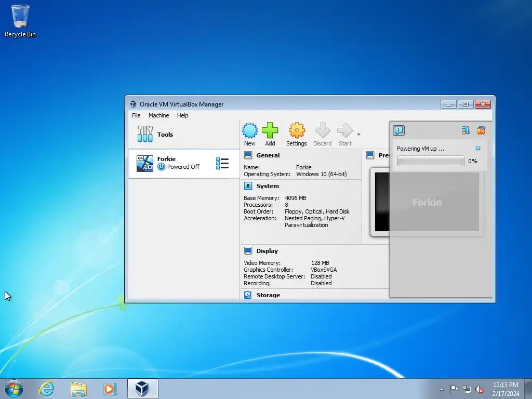Viewport: 532px width, 399px height.
Task: Click the Action Center flag tray icon
Action: coord(454,389)
